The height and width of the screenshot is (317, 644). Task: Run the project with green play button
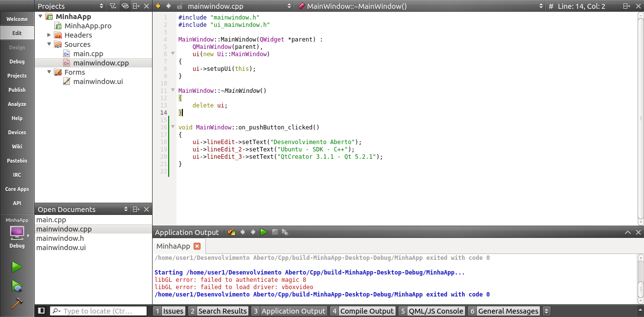17,267
